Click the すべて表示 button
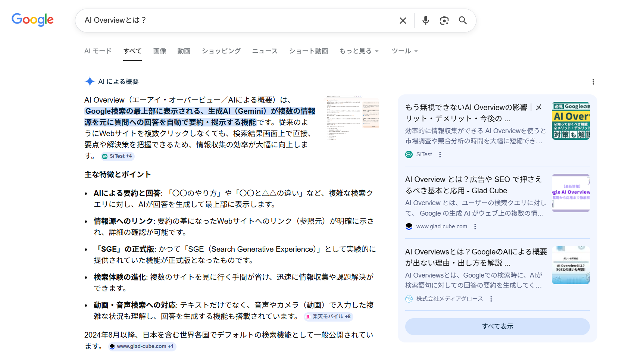This screenshot has height=357, width=644. point(497,326)
